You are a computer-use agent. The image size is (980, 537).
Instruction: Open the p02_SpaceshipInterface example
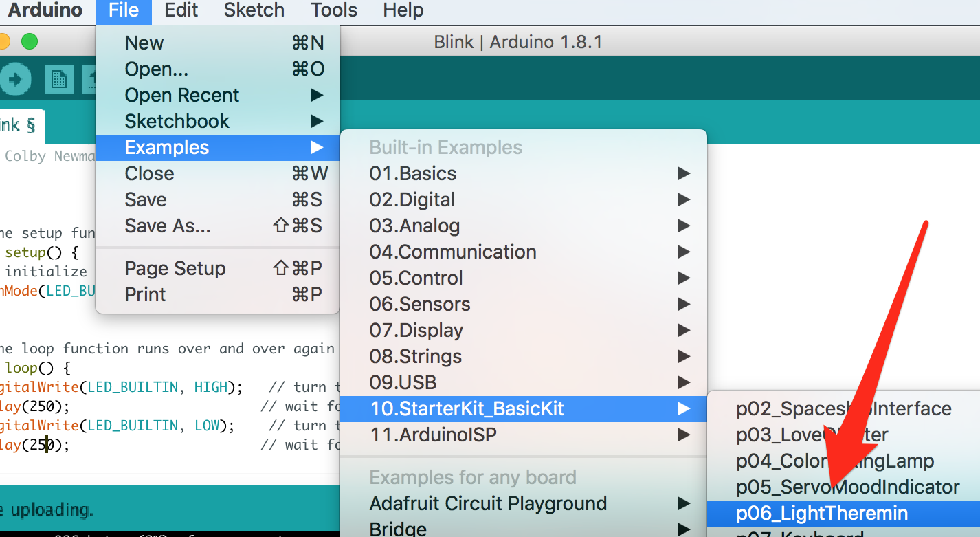844,408
